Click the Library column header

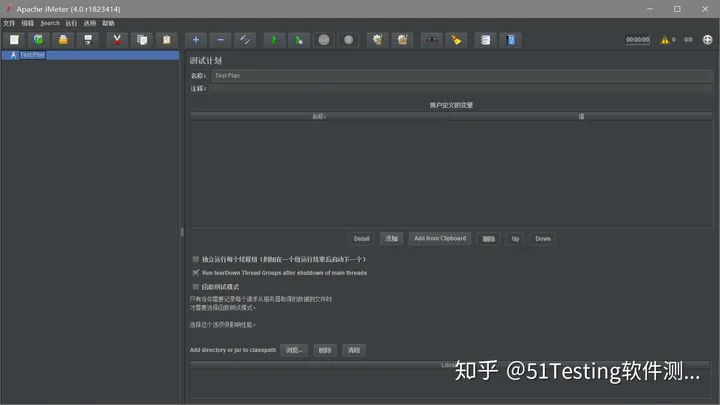coord(450,365)
